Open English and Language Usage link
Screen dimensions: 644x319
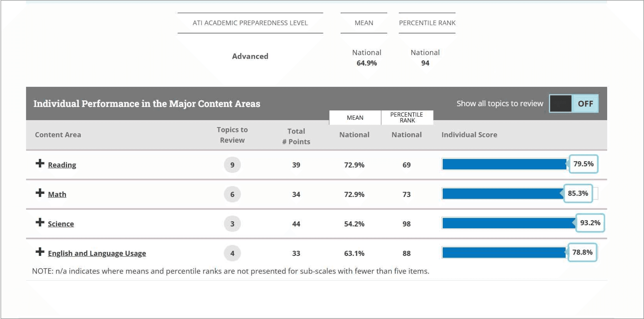97,253
